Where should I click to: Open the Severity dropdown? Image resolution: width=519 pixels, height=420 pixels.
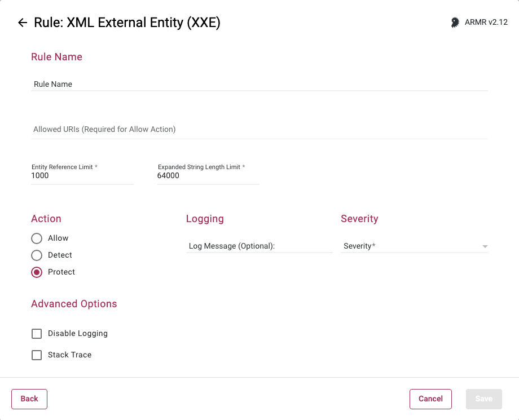[410, 246]
